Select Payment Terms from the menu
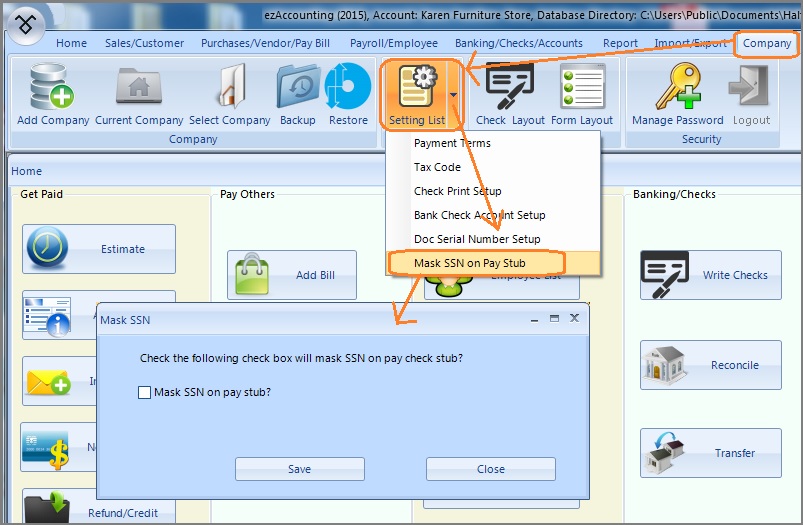 452,143
